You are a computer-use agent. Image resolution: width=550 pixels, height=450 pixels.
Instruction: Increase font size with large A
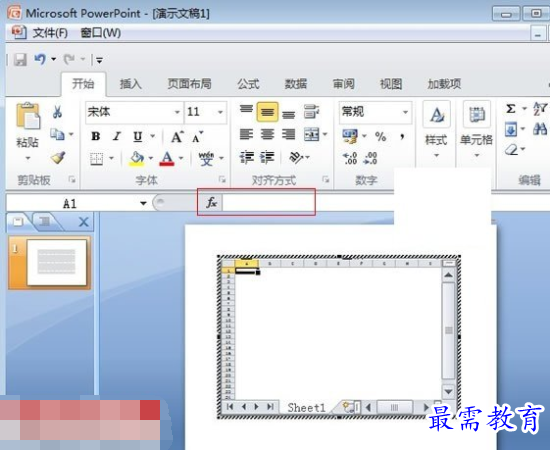[x=177, y=136]
